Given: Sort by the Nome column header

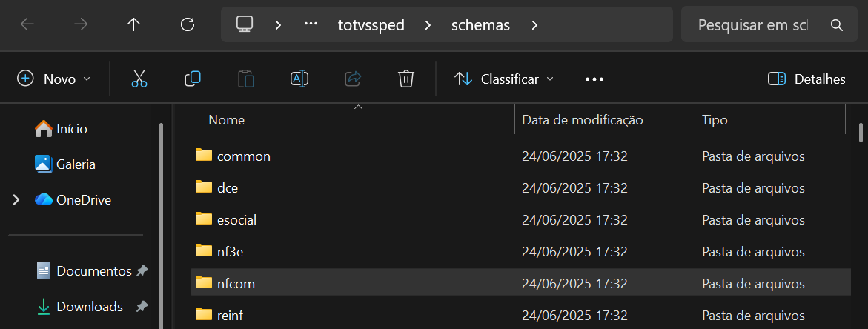Looking at the screenshot, I should [x=227, y=119].
